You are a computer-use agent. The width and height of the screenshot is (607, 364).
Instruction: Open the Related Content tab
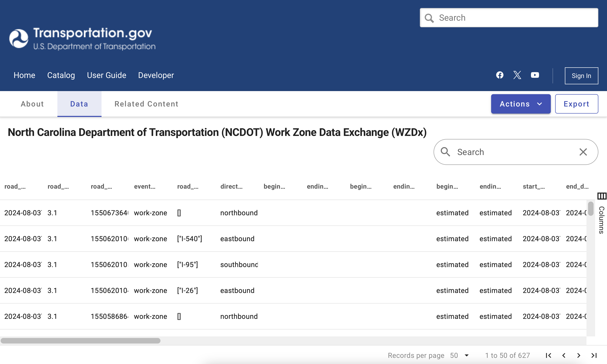[x=146, y=104]
